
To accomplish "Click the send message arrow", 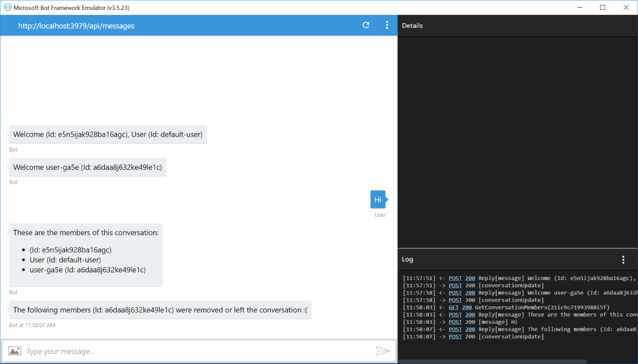I will pyautogui.click(x=383, y=351).
